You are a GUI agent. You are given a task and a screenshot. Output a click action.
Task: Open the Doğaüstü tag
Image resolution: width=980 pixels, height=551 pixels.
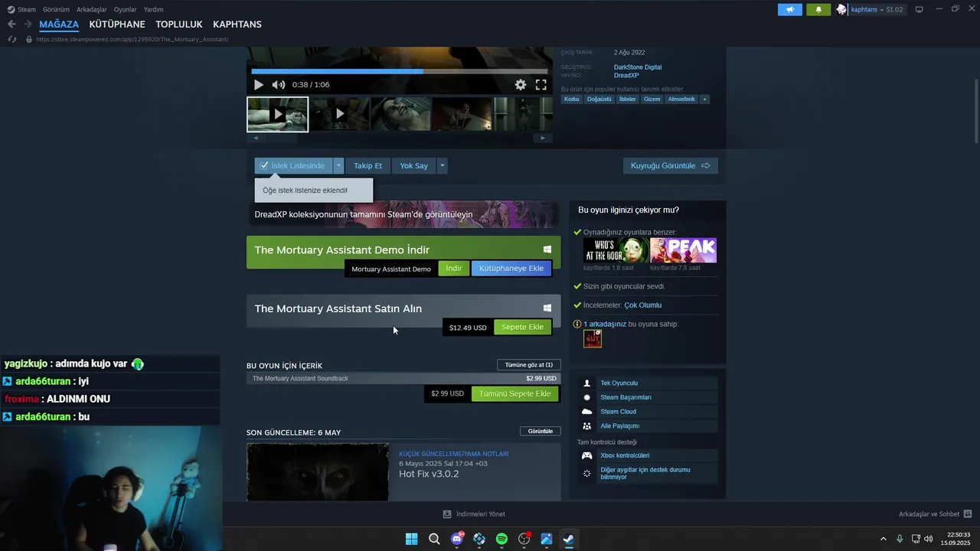point(599,99)
